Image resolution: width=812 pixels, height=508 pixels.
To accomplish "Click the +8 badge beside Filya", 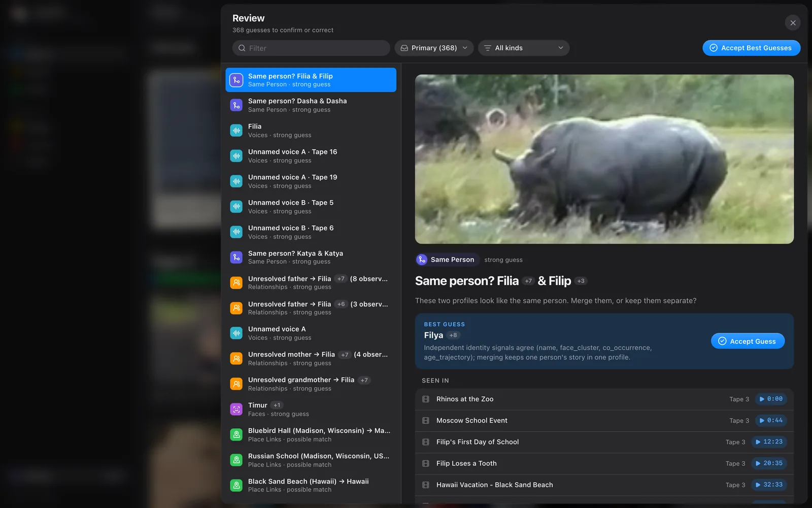I will pyautogui.click(x=453, y=335).
